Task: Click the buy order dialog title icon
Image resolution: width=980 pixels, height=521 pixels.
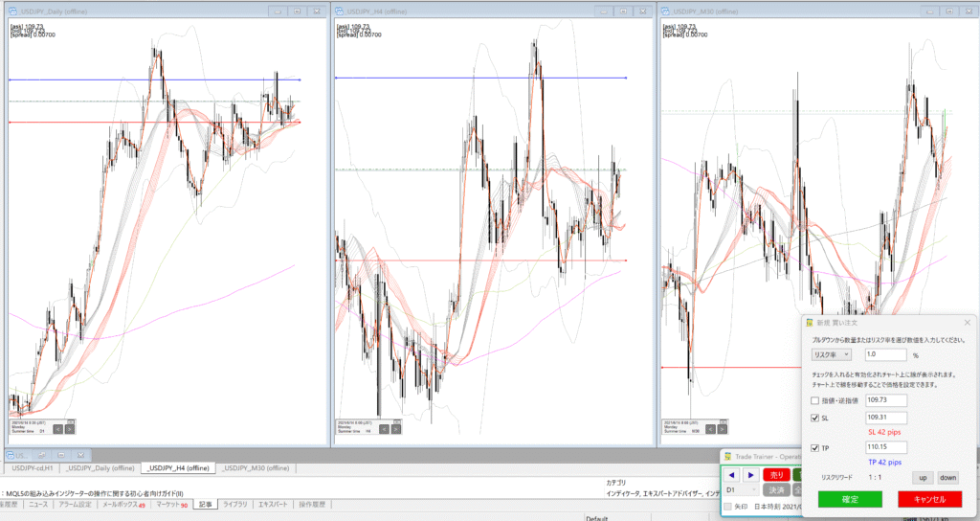Action: [810, 323]
